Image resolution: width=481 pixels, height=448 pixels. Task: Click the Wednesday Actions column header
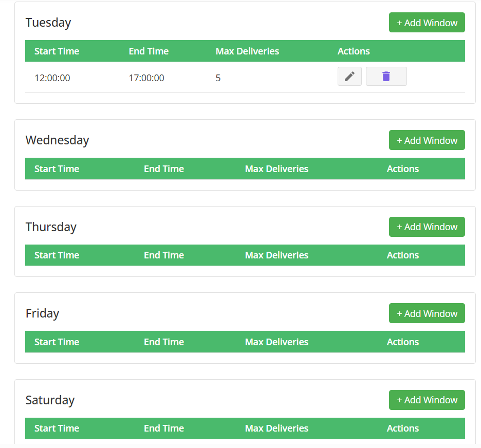(402, 169)
